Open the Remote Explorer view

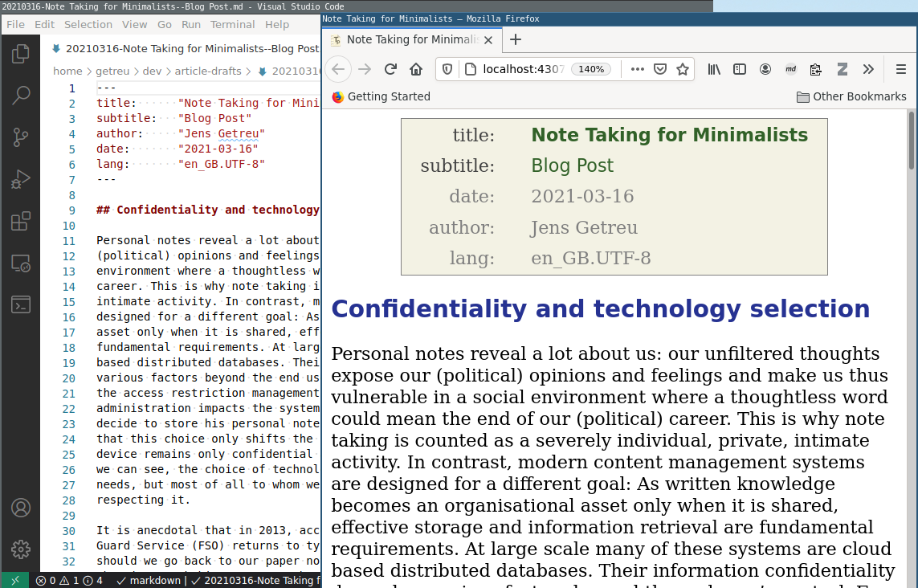21,263
